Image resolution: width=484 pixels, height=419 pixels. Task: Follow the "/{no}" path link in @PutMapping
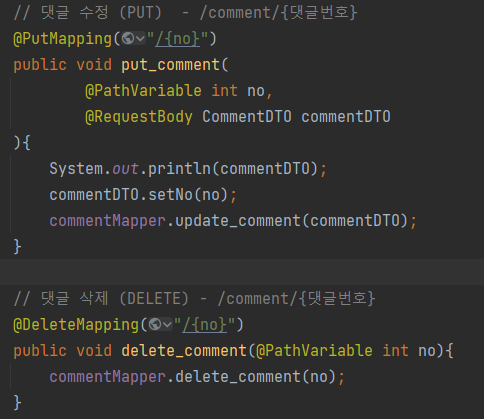pos(177,39)
